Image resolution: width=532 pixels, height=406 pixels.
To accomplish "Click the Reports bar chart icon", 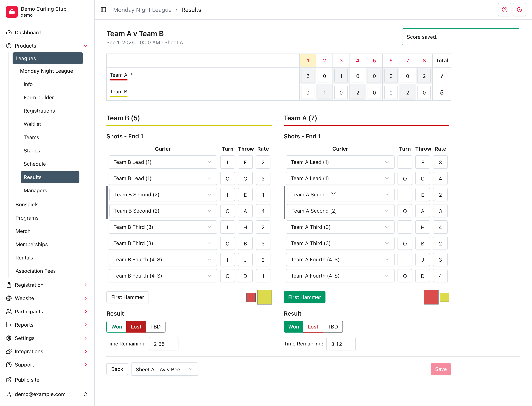I will coord(9,325).
